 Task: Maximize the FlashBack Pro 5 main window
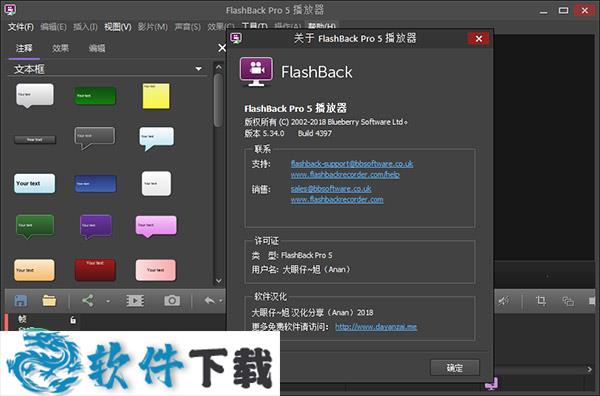click(563, 10)
